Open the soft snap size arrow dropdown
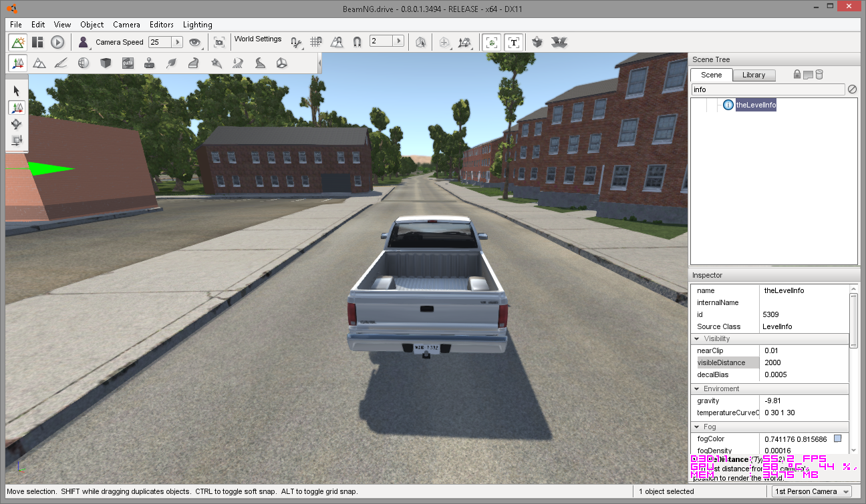The height and width of the screenshot is (504, 866). [x=399, y=41]
